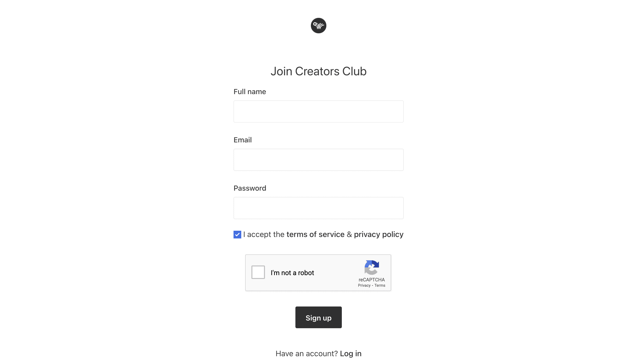Click the 'Have an account?' text
Screen dimensions: 644x362
[x=306, y=353]
